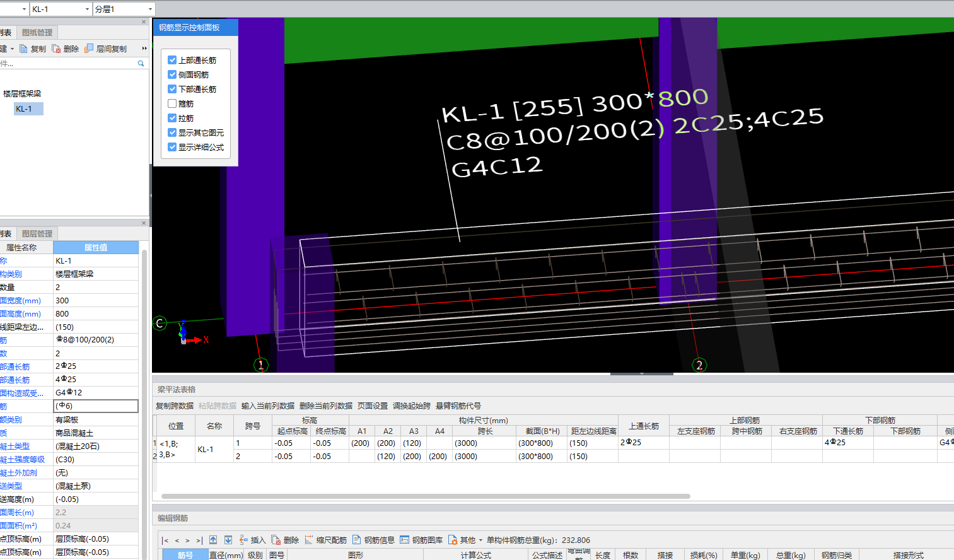Click 调换起始跨
This screenshot has width=954, height=560.
[x=412, y=405]
